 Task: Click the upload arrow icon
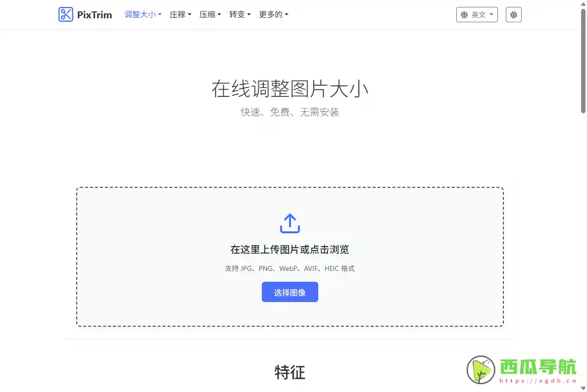click(x=290, y=223)
